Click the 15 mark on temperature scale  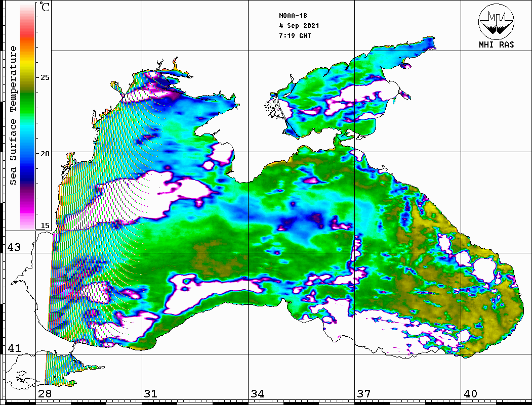pos(45,226)
